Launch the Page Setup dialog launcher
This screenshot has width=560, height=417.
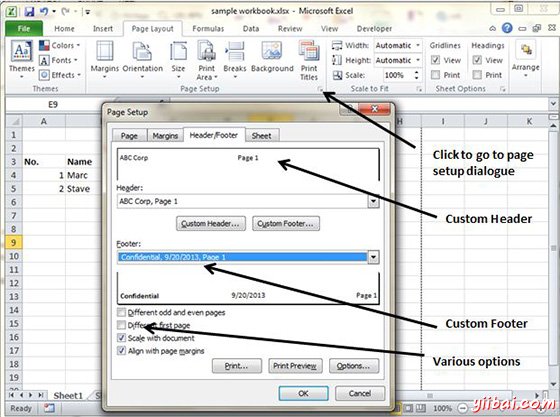coord(320,89)
